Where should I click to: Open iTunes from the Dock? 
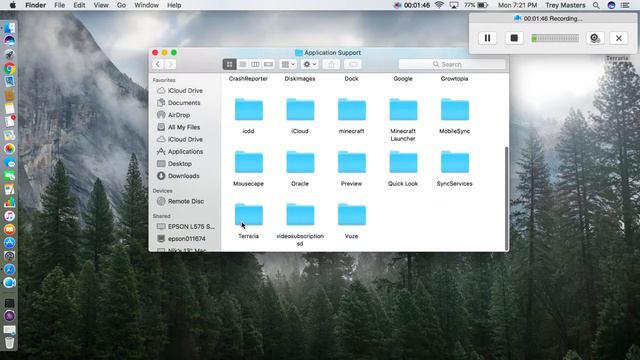9,216
